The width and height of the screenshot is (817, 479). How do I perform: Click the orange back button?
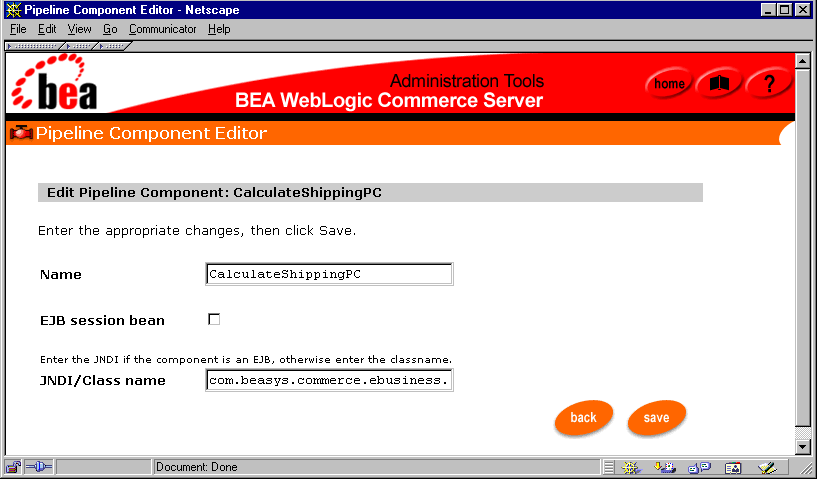(x=584, y=417)
